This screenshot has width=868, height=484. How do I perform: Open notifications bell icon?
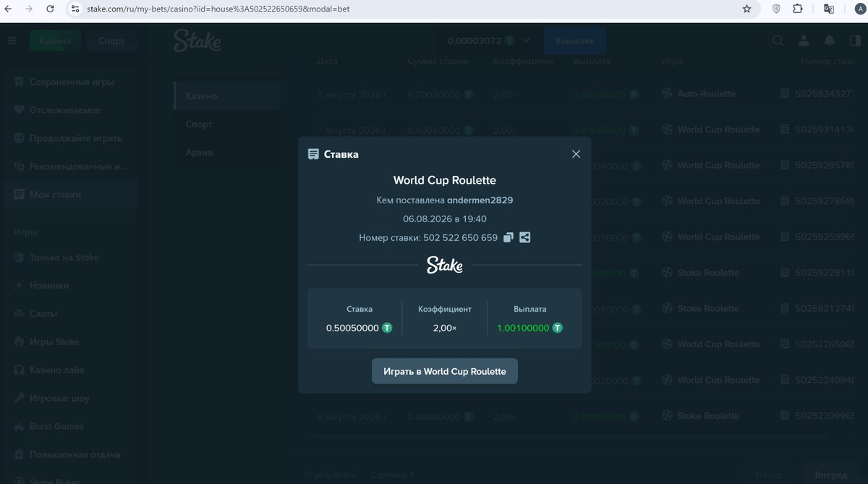[x=830, y=41]
